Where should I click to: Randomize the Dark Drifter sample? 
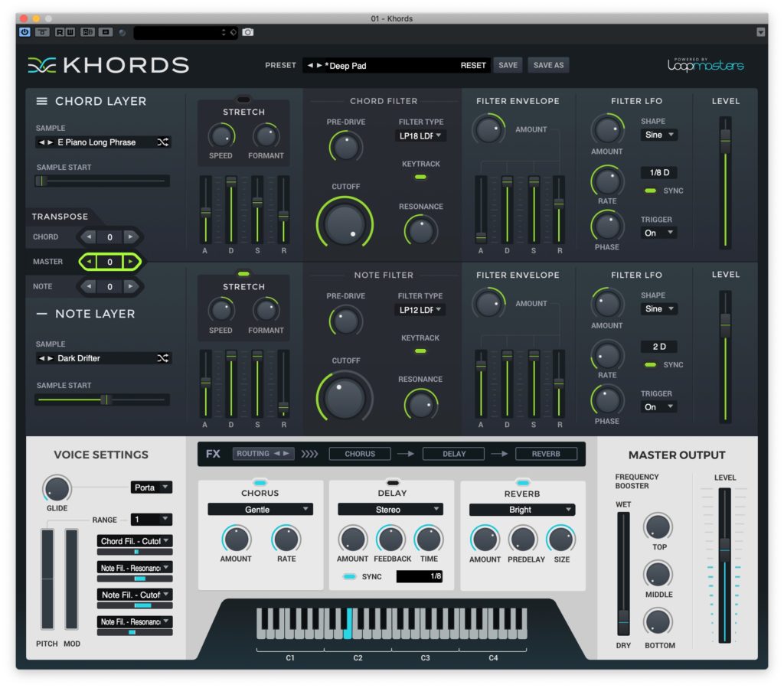162,358
